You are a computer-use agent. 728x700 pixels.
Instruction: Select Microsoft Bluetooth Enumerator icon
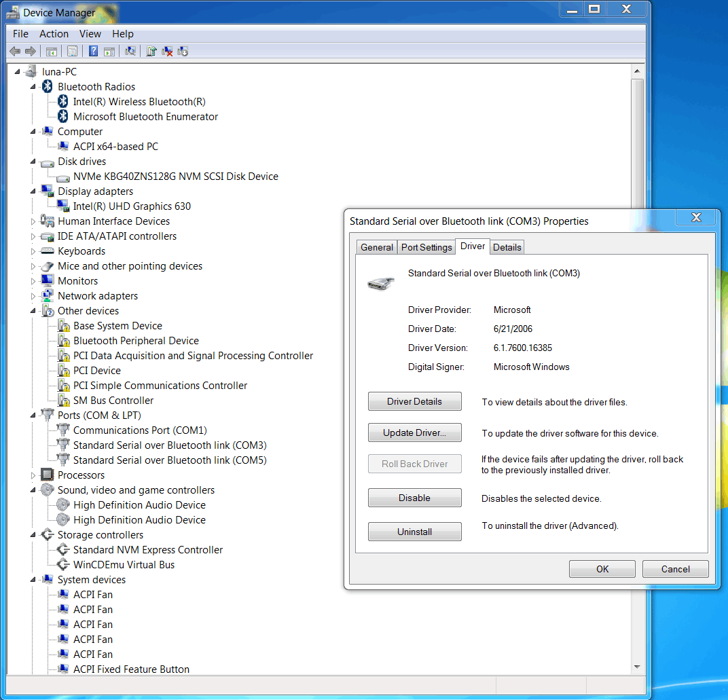pyautogui.click(x=63, y=116)
